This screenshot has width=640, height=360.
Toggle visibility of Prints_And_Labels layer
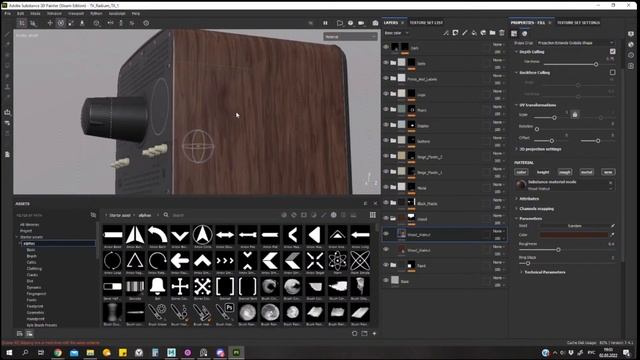(386, 78)
